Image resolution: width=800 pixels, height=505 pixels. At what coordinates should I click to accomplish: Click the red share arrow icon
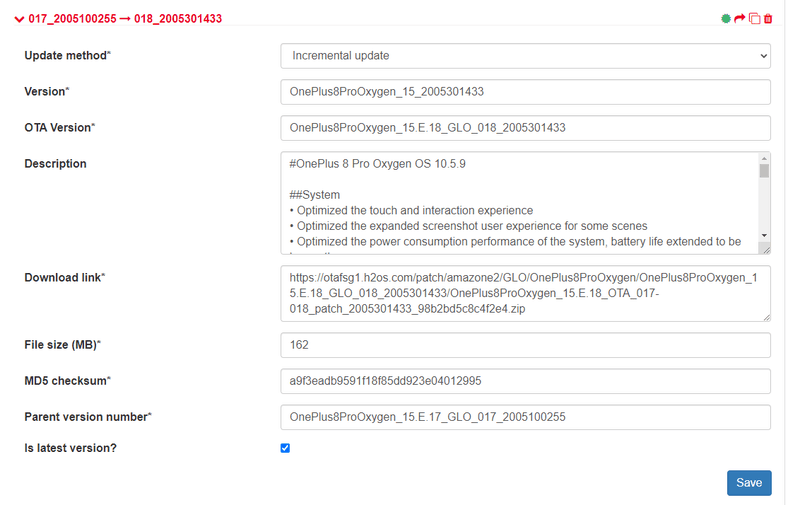coord(740,19)
